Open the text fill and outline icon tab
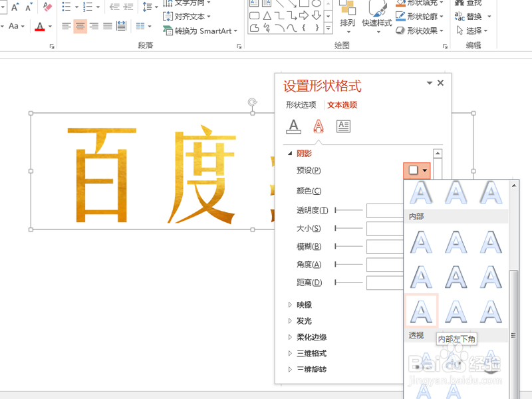The width and height of the screenshot is (532, 399). [x=293, y=126]
